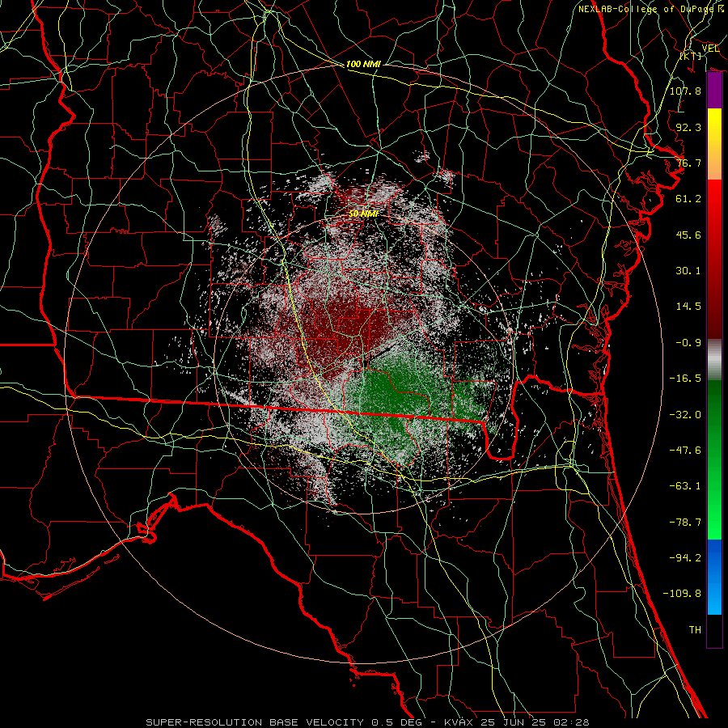The image size is (728, 728).
Task: Select the 107.8 velocity scale value
Action: click(x=685, y=91)
